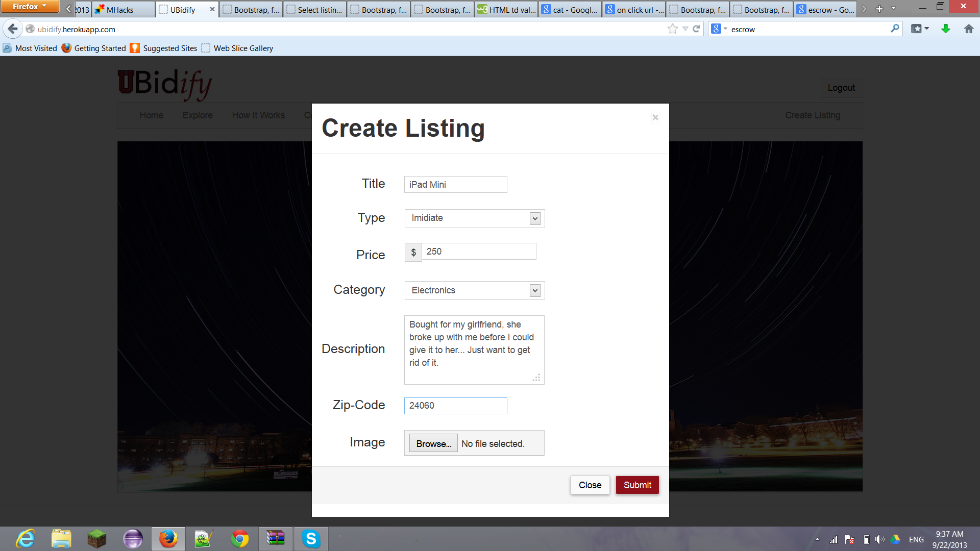Switch to the MHacks browser tab
This screenshot has width=980, height=551.
tap(122, 10)
